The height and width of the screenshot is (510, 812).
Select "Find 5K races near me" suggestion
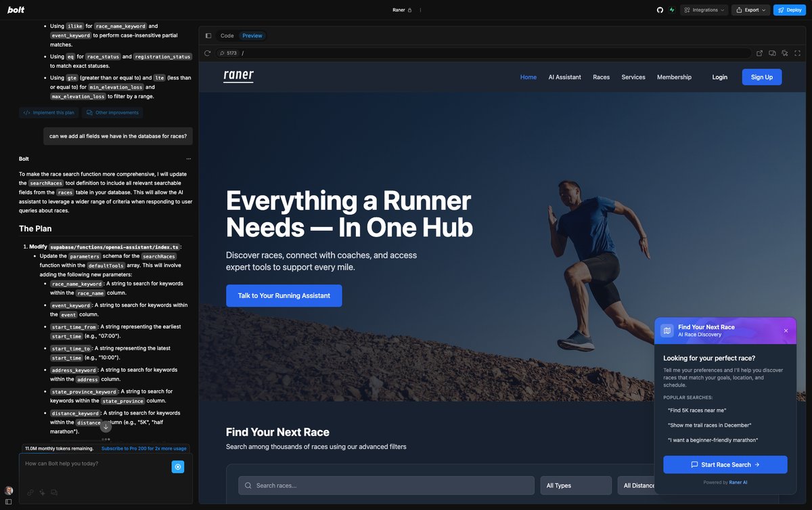(697, 410)
